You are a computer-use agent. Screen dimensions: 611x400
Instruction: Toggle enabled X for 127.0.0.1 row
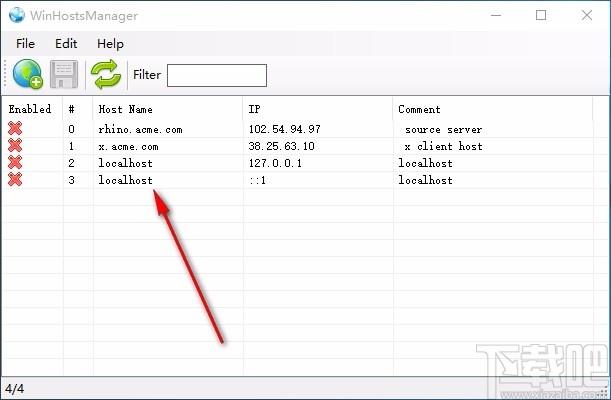pyautogui.click(x=15, y=162)
